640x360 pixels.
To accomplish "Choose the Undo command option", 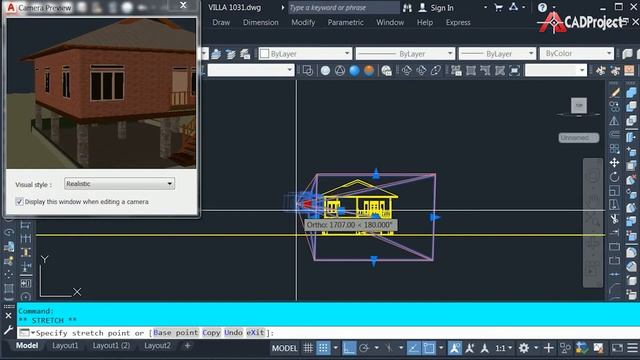I will coord(233,333).
